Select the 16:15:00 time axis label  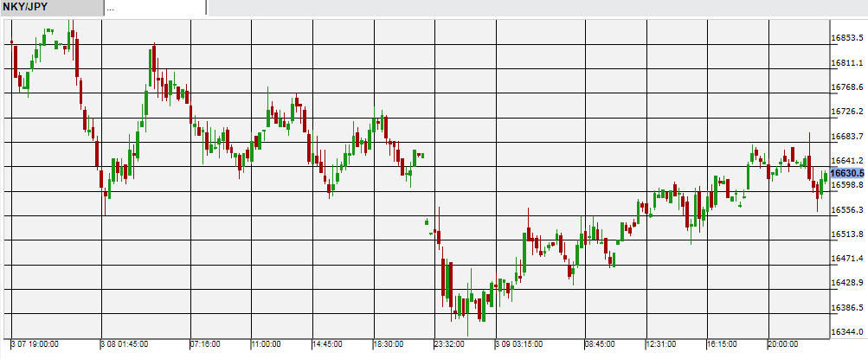(724, 343)
